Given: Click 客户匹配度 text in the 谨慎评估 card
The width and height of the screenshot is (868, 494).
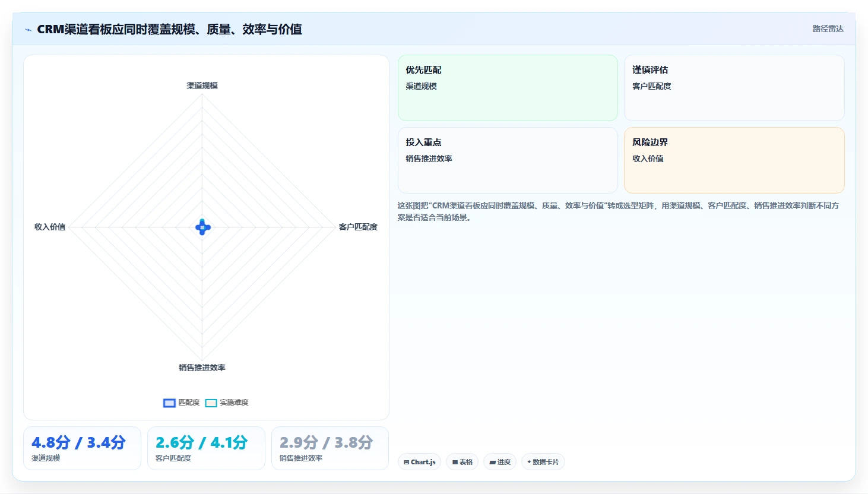Looking at the screenshot, I should [x=651, y=86].
